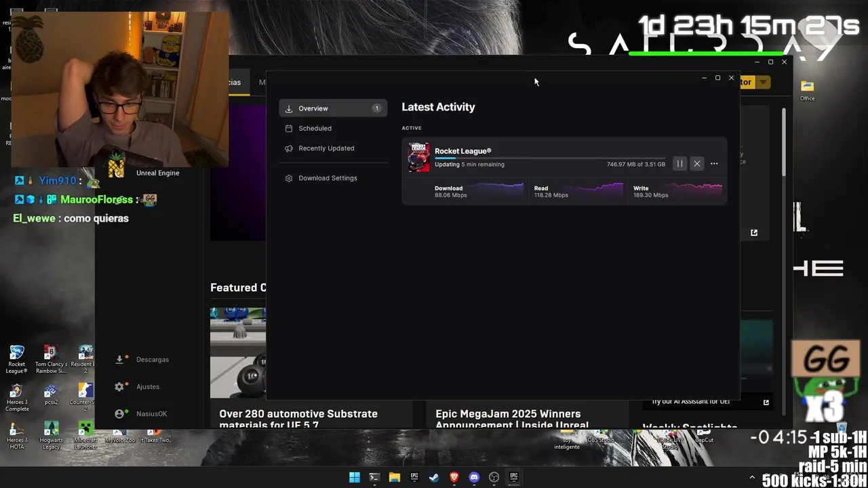Open Terminal from the taskbar
The image size is (868, 488).
(374, 477)
